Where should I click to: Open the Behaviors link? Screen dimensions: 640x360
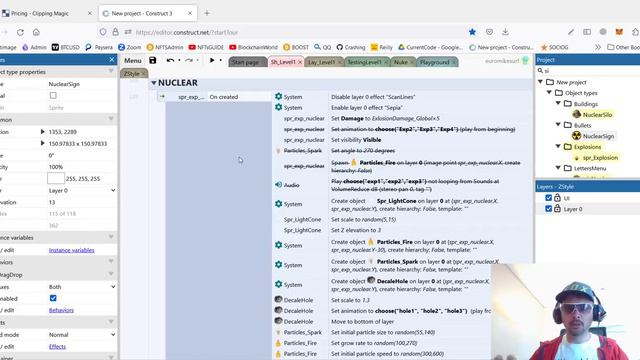tap(61, 310)
